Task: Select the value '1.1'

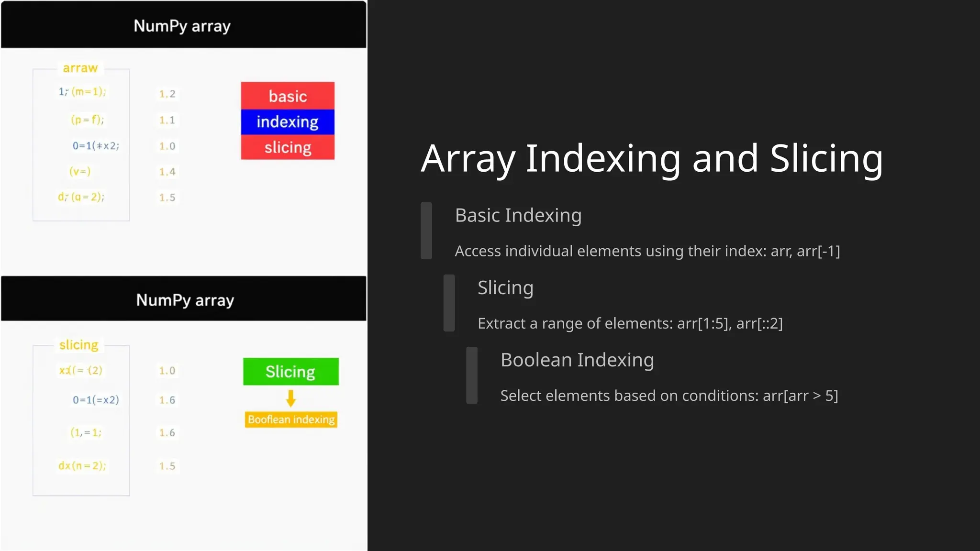Action: (167, 120)
